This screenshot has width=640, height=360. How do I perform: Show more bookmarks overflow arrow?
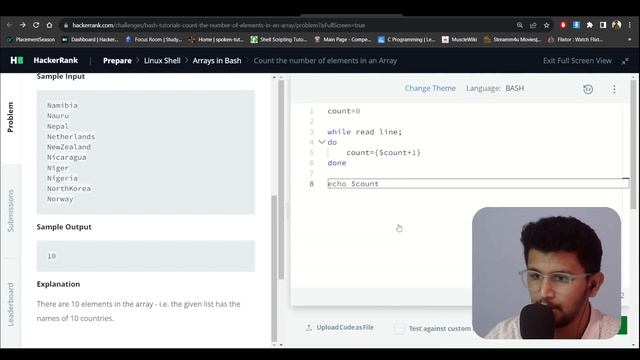click(x=629, y=40)
